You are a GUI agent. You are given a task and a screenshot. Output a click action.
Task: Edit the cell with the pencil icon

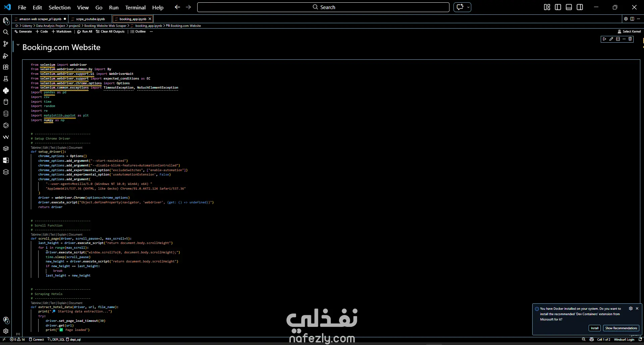(x=611, y=39)
